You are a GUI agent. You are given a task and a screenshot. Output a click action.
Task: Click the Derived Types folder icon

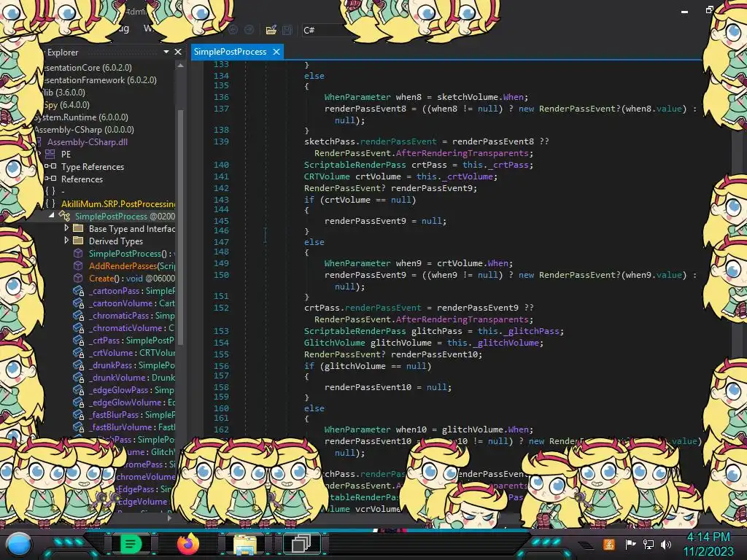78,241
